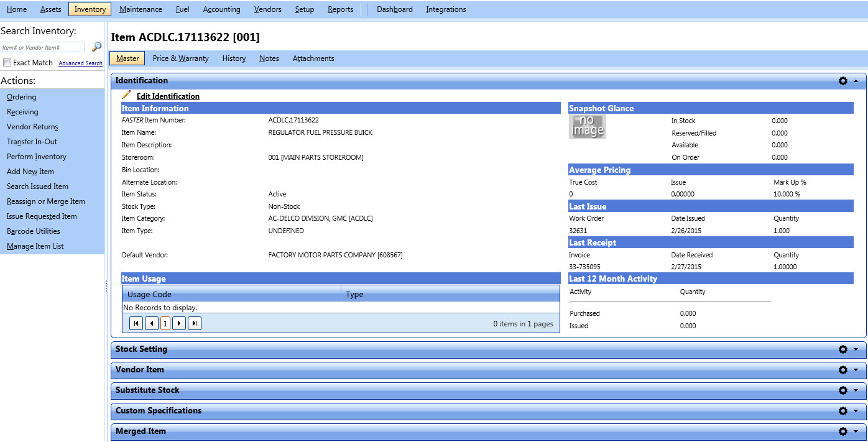Screen dimensions: 868x442
Task: Open the Integrations menu
Action: coord(446,9)
